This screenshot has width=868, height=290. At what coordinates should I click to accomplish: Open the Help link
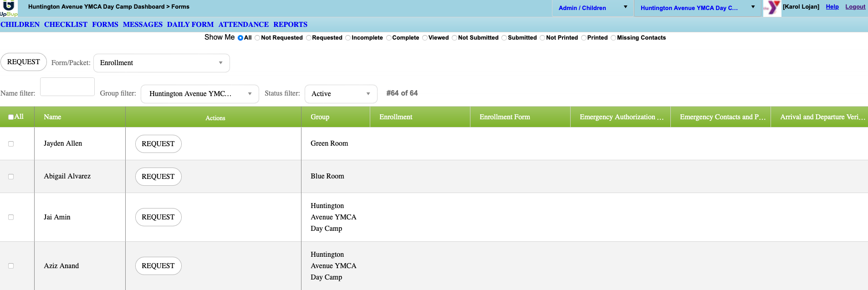(x=832, y=7)
